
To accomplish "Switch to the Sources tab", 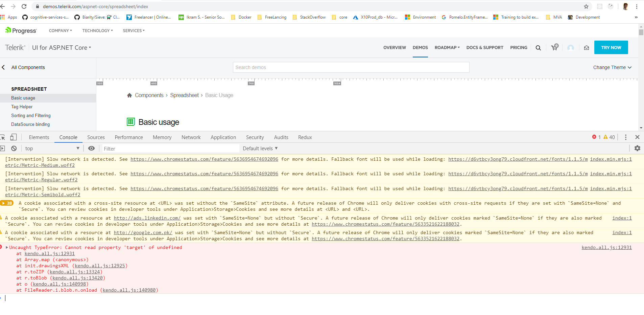I will 96,137.
